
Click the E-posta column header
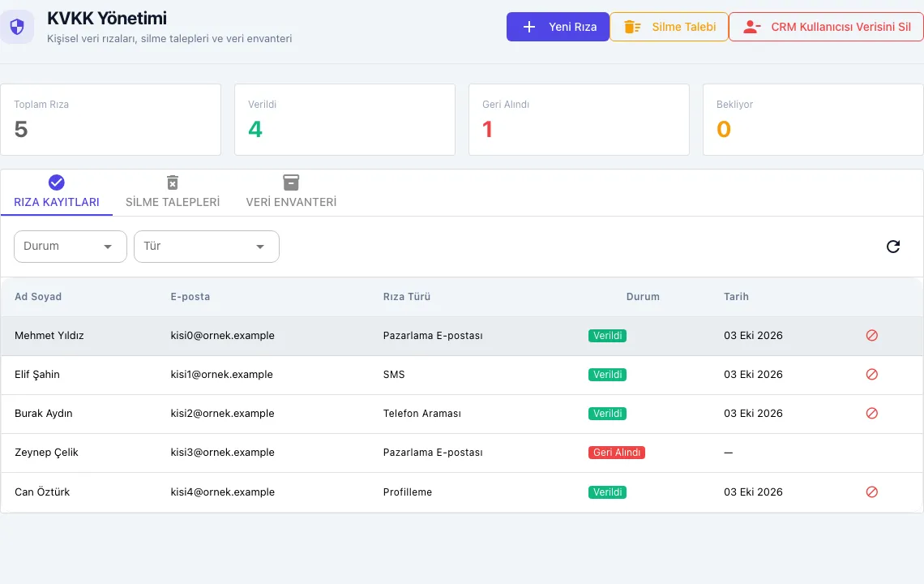coord(190,297)
